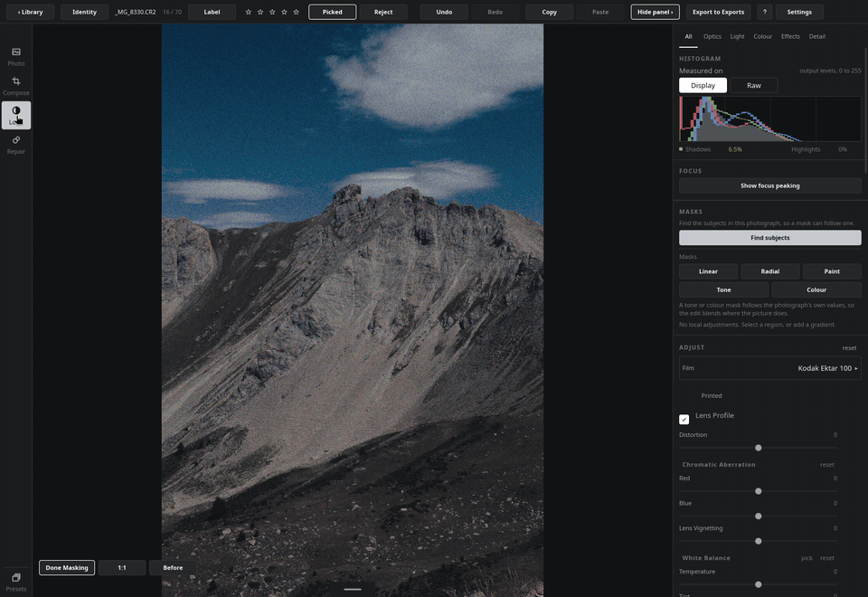This screenshot has width=868, height=597.
Task: Click the Find subjects button
Action: tap(769, 238)
